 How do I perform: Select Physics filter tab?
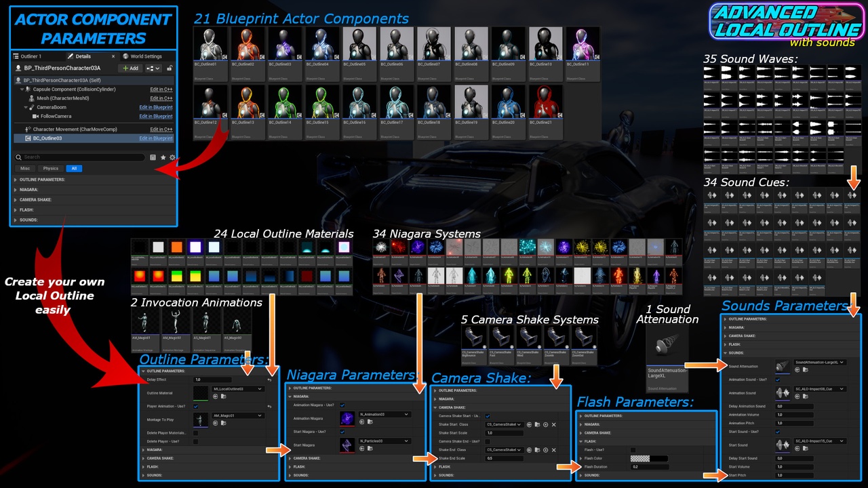tap(51, 168)
